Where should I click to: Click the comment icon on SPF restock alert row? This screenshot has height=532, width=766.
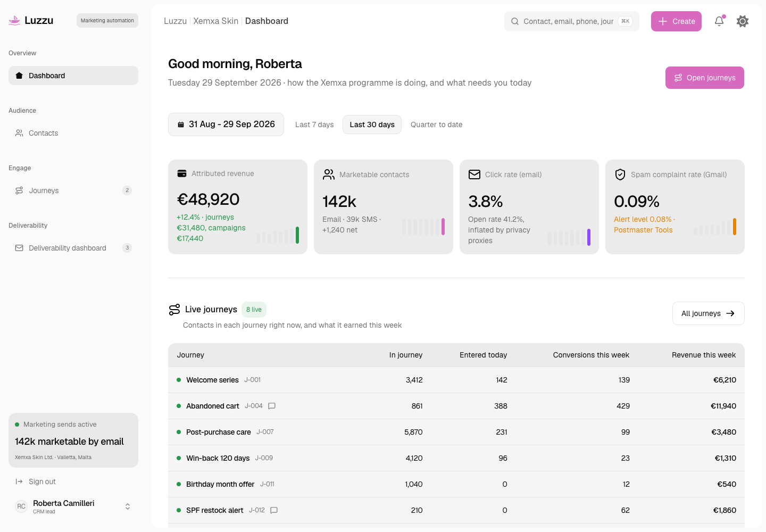tap(274, 510)
